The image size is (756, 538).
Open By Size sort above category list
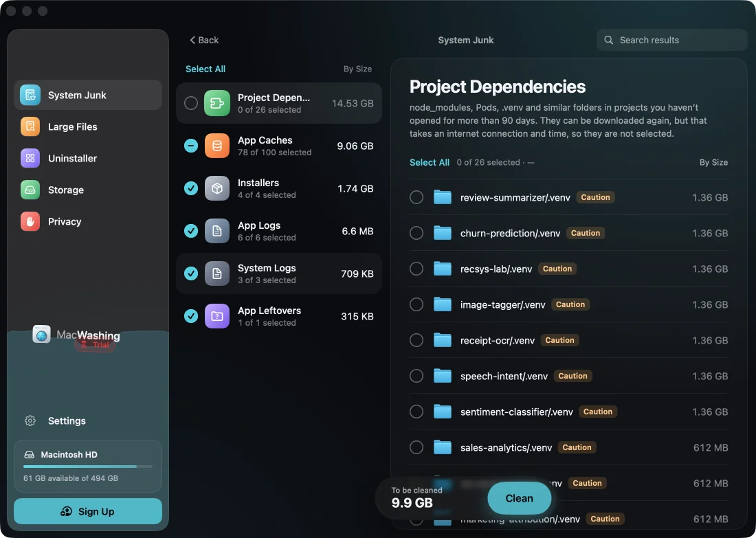pyautogui.click(x=358, y=69)
